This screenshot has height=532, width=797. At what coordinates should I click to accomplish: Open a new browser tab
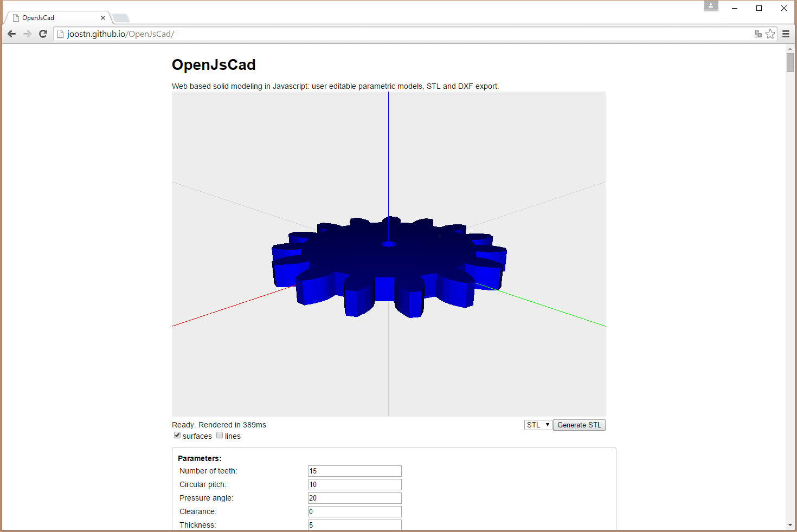click(121, 18)
